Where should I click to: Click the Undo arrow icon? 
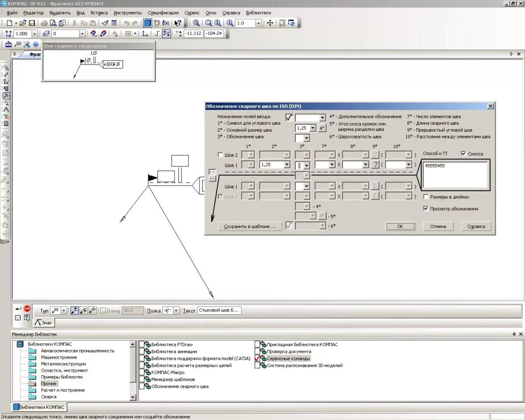pos(126,23)
